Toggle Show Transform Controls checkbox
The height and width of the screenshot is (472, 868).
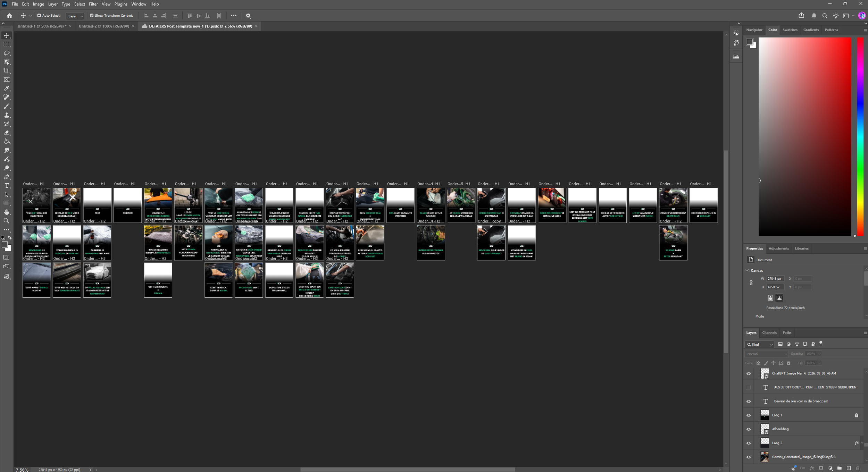tap(92, 16)
